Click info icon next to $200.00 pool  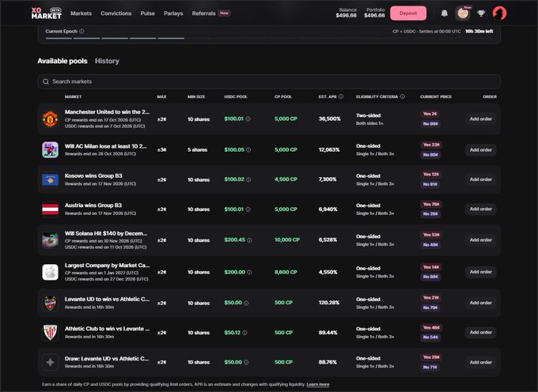(x=249, y=272)
